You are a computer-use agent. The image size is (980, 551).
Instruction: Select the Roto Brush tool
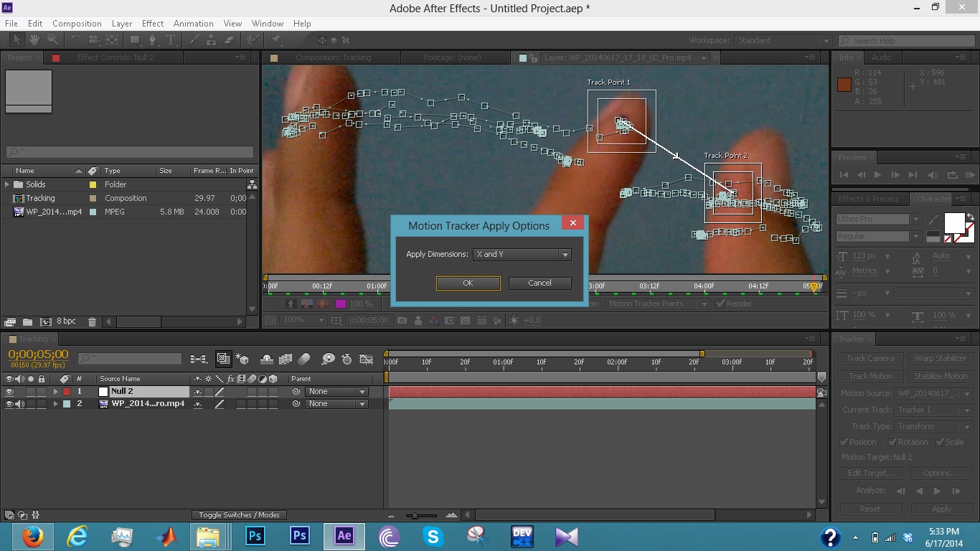pos(253,40)
